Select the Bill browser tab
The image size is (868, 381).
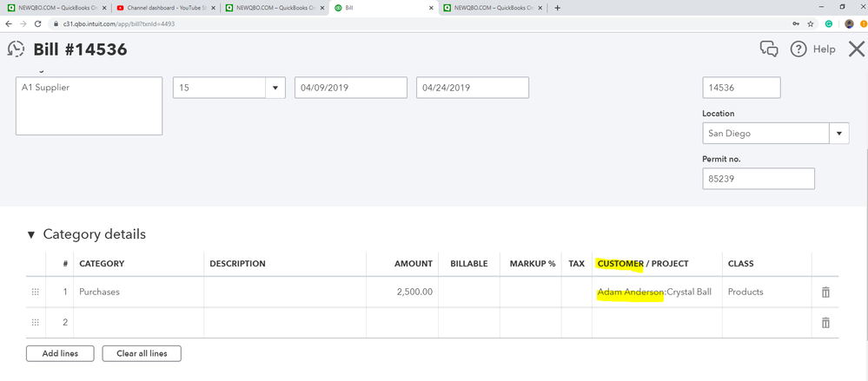tap(382, 8)
